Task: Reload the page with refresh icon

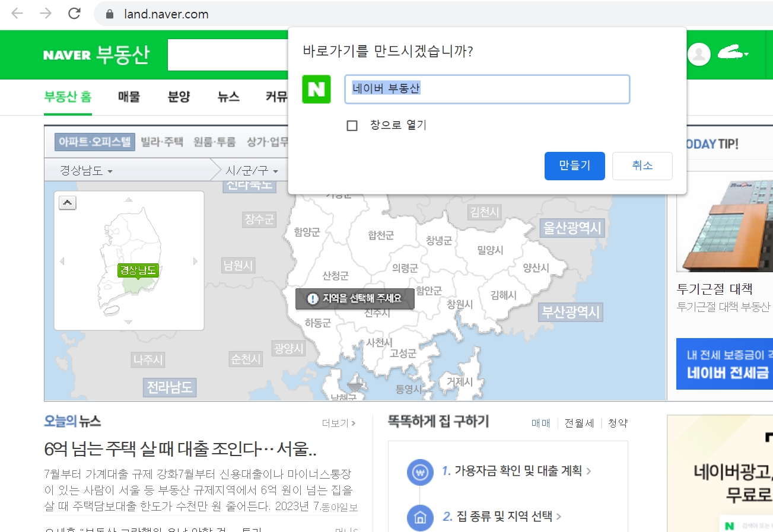Action: click(74, 13)
